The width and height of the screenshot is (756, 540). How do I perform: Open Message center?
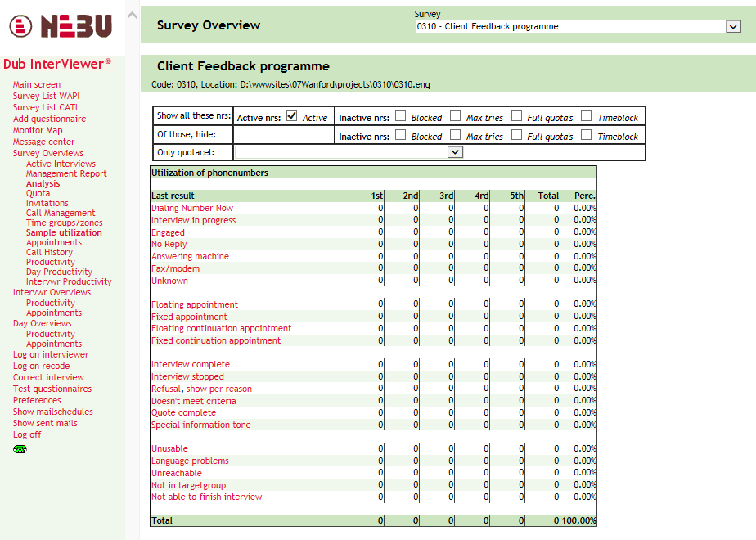44,142
